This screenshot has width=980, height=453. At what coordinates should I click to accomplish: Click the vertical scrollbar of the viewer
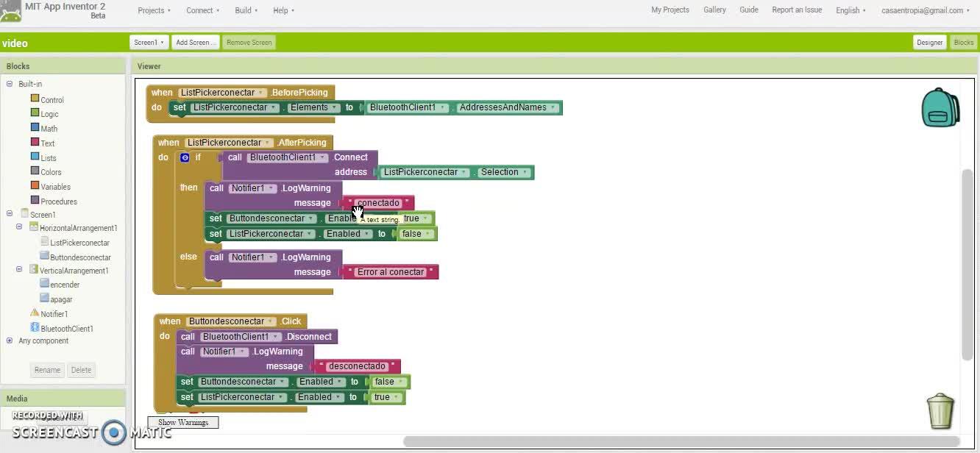[x=967, y=265]
